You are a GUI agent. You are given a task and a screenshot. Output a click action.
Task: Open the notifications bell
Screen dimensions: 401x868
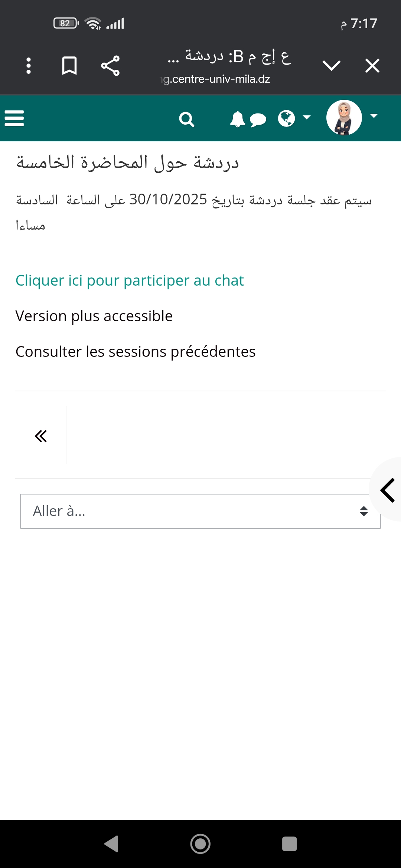coord(237,119)
